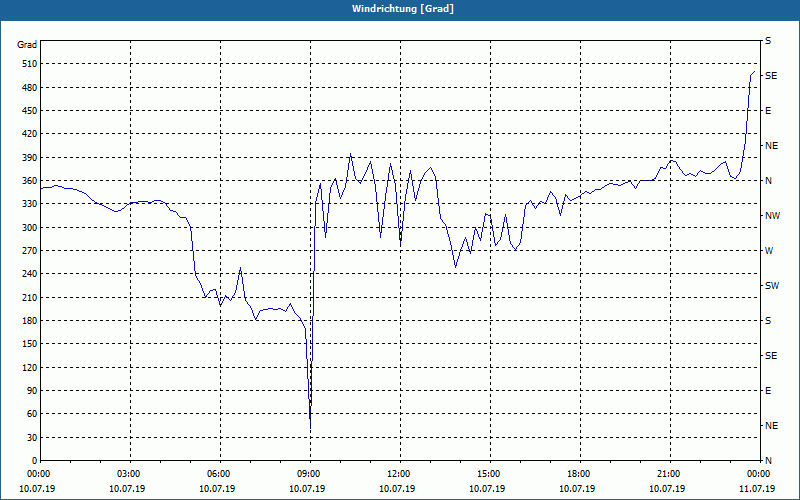Pick the 0 y-axis tick label
This screenshot has width=800, height=500.
pyautogui.click(x=35, y=461)
